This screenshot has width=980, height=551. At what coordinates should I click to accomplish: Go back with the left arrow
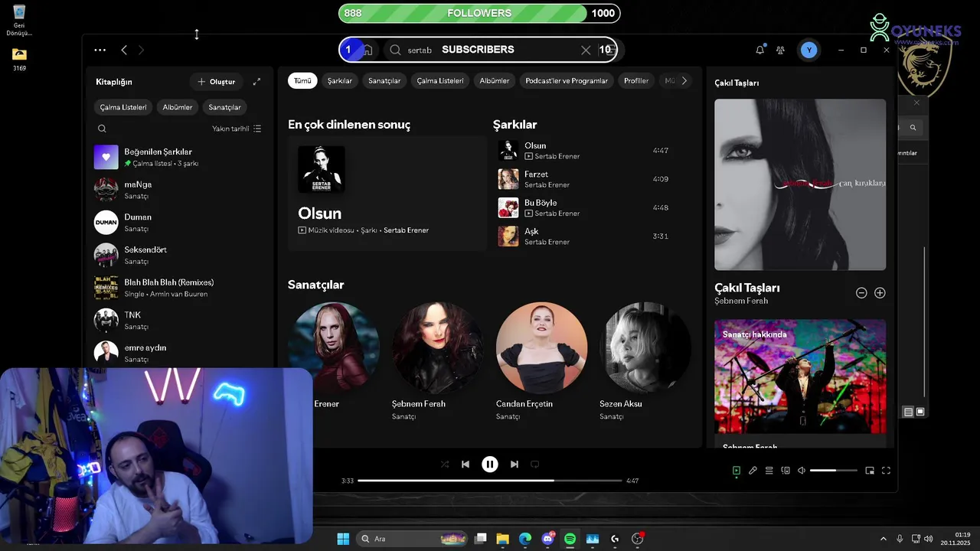(124, 50)
